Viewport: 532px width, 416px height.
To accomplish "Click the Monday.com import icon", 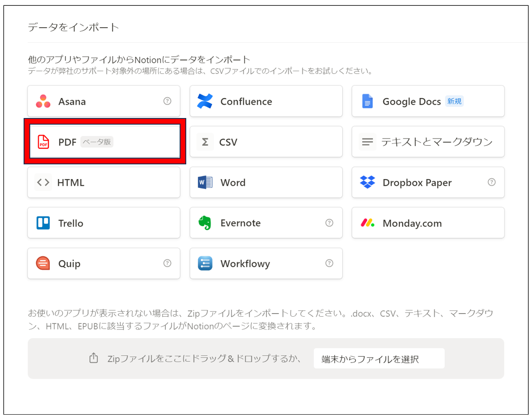I will (x=368, y=223).
